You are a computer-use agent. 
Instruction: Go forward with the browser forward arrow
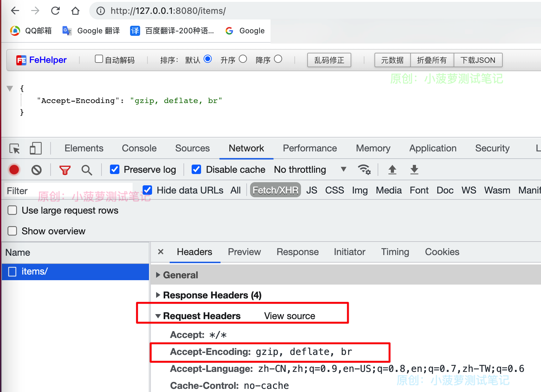pos(35,11)
